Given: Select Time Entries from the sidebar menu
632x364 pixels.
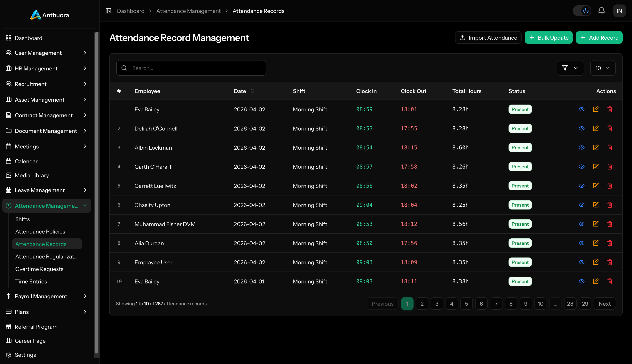Looking at the screenshot, I should coord(31,281).
